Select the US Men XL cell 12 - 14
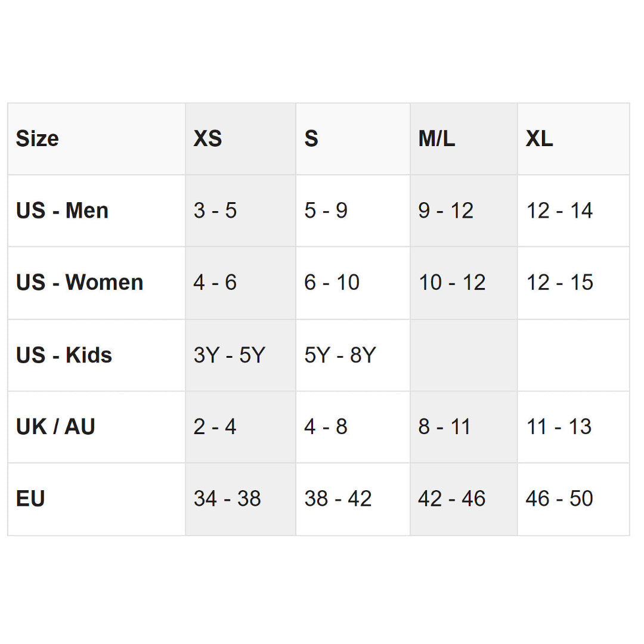 tap(559, 210)
